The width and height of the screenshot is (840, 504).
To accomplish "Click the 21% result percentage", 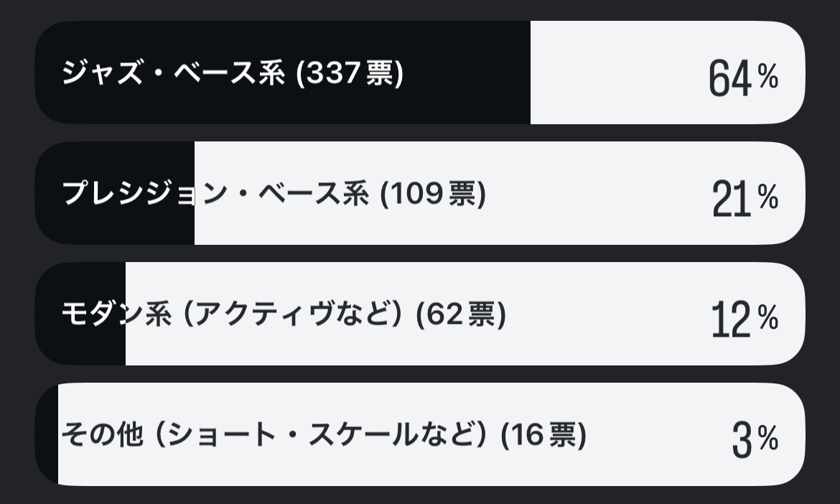I will [x=744, y=198].
